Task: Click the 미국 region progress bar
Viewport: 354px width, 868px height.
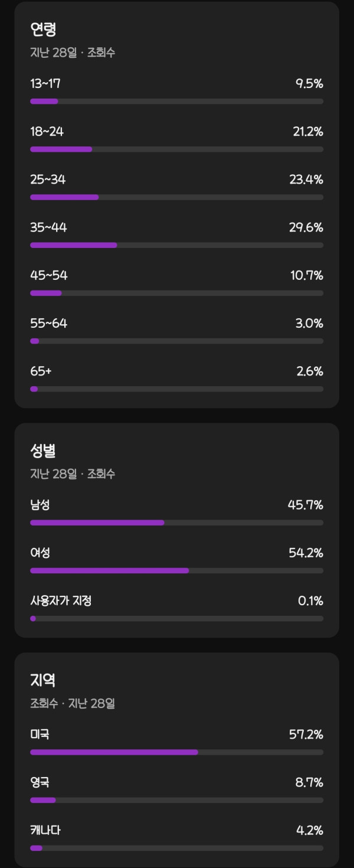Action: coord(176,752)
